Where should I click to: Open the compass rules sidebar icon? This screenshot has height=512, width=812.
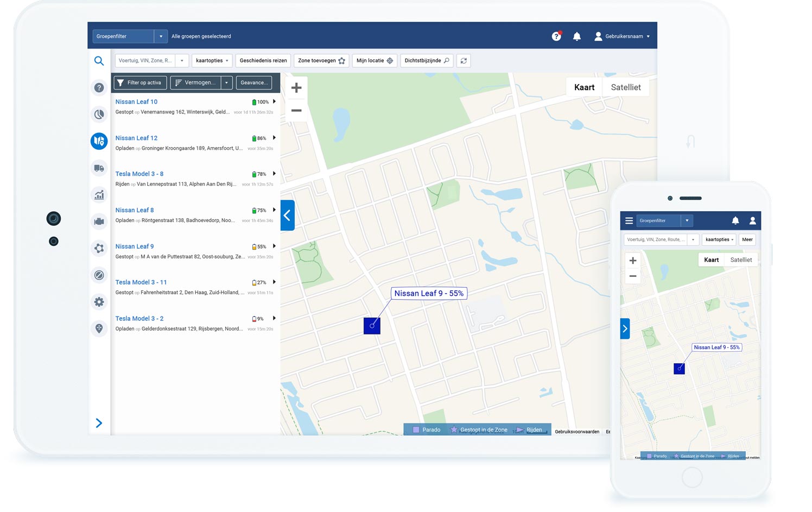click(99, 275)
